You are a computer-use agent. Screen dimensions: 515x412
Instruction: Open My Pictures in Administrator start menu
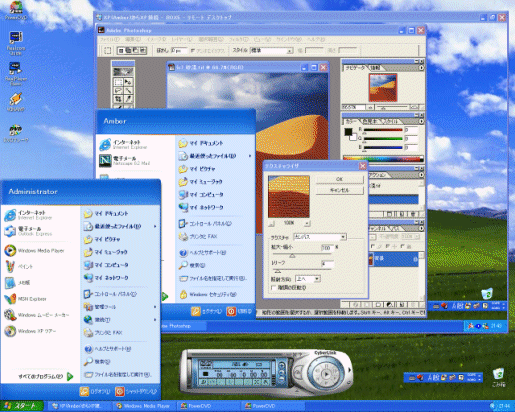pyautogui.click(x=102, y=239)
